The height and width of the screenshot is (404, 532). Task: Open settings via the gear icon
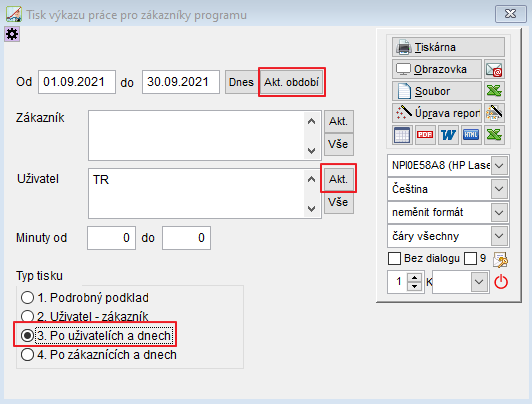click(x=12, y=34)
